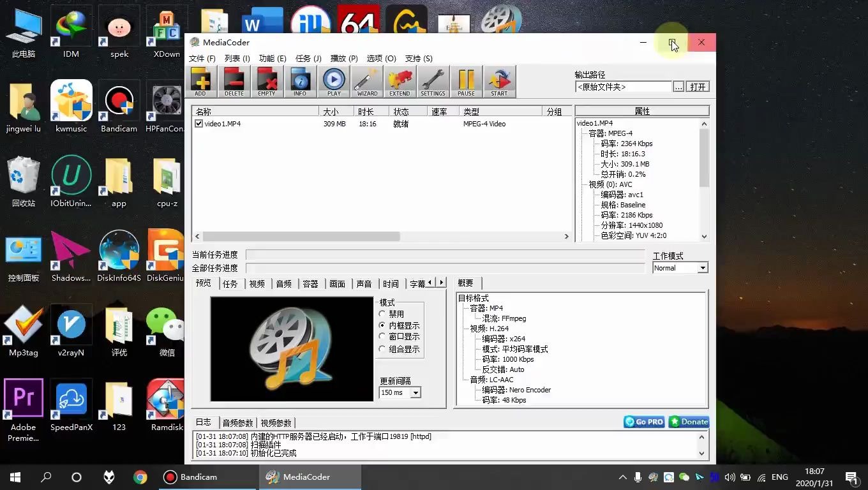
Task: Open the SETTINGS toolbar icon
Action: [433, 82]
